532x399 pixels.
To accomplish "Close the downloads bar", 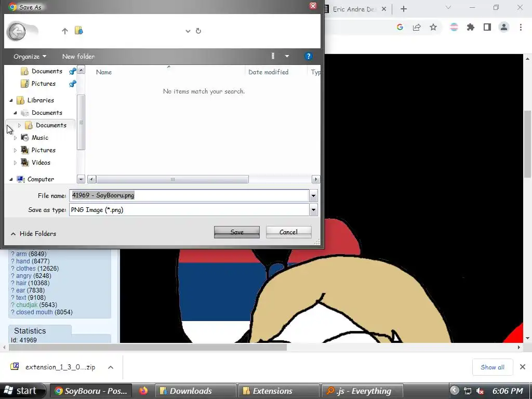I will 523,367.
